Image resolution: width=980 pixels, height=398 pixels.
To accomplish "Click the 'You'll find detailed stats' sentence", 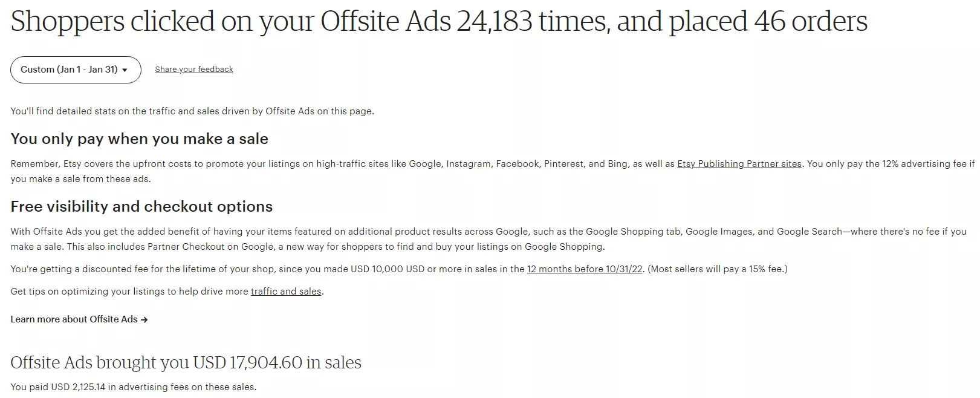I will click(192, 111).
